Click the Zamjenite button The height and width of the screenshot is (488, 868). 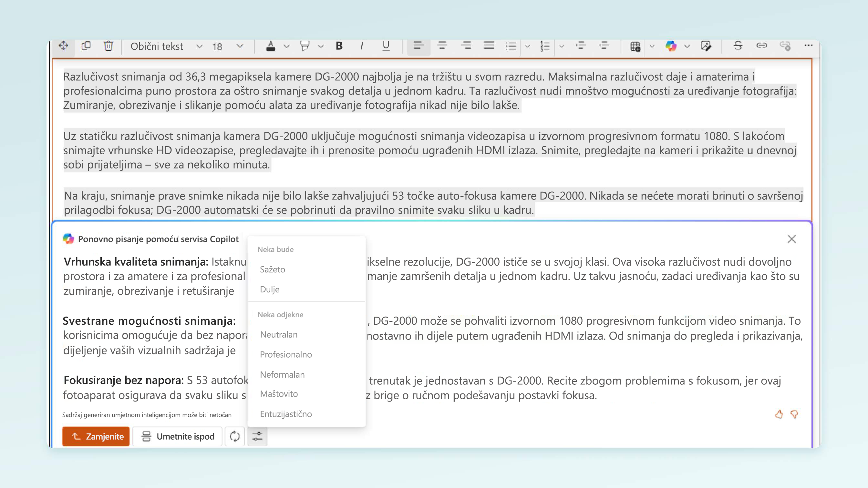point(96,436)
